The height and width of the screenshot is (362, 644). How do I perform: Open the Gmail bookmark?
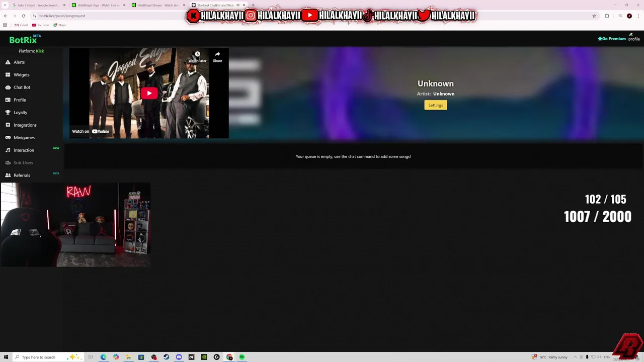(21, 25)
